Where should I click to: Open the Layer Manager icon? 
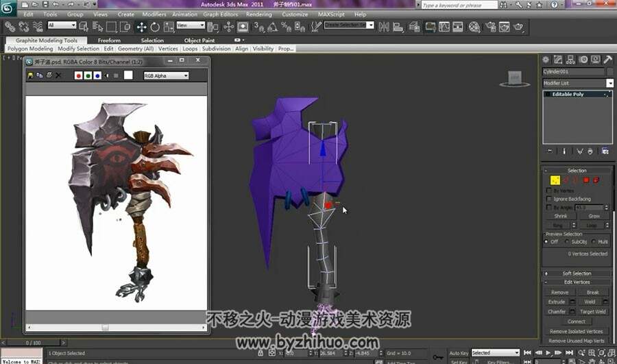point(414,27)
